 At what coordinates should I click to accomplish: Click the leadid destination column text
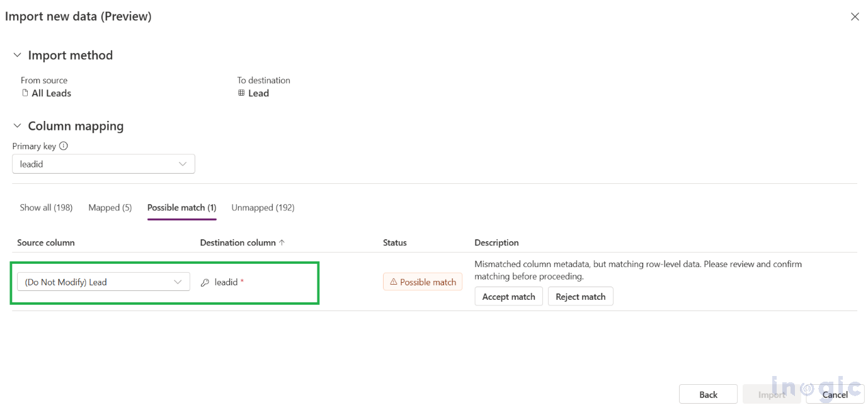tap(226, 282)
